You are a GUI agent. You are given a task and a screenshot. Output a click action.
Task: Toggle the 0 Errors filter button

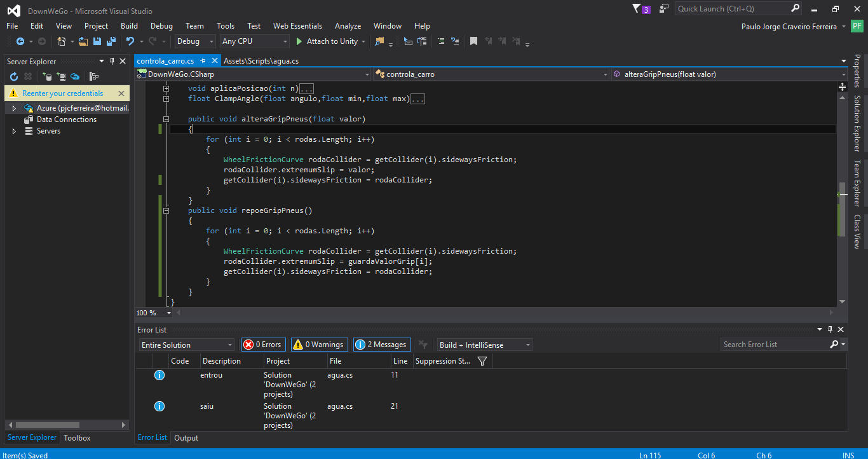(x=263, y=344)
